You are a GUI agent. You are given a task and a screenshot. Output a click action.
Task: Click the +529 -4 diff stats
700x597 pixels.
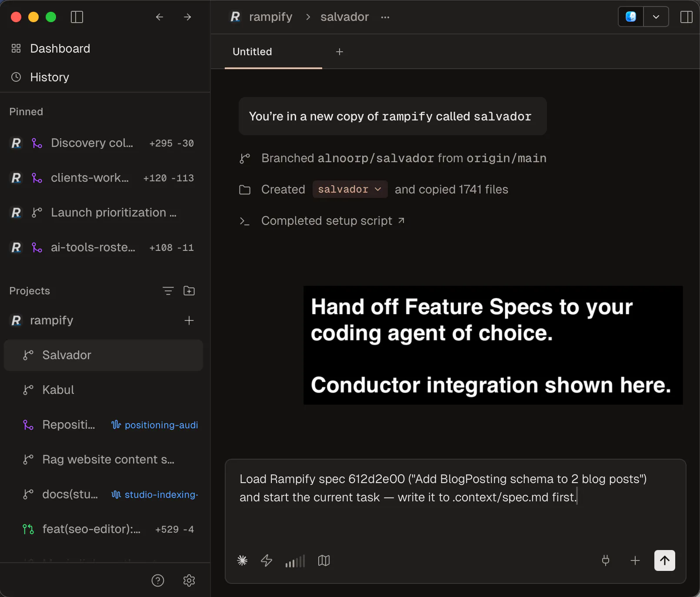tap(174, 529)
